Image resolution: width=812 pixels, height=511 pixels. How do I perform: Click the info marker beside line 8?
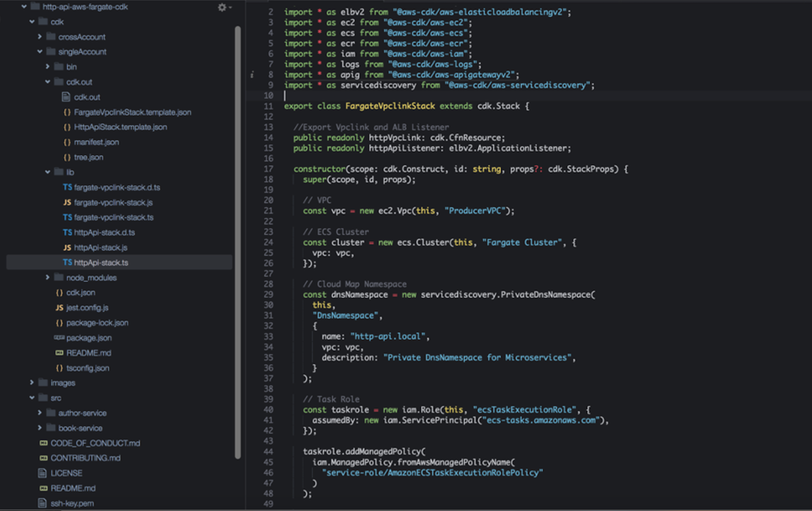pos(252,75)
